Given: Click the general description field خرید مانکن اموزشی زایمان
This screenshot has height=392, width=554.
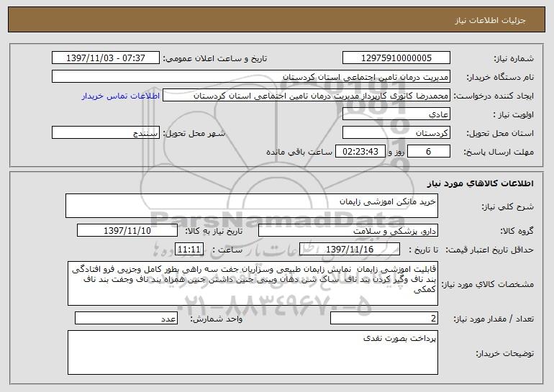Looking at the screenshot, I should (x=252, y=206).
